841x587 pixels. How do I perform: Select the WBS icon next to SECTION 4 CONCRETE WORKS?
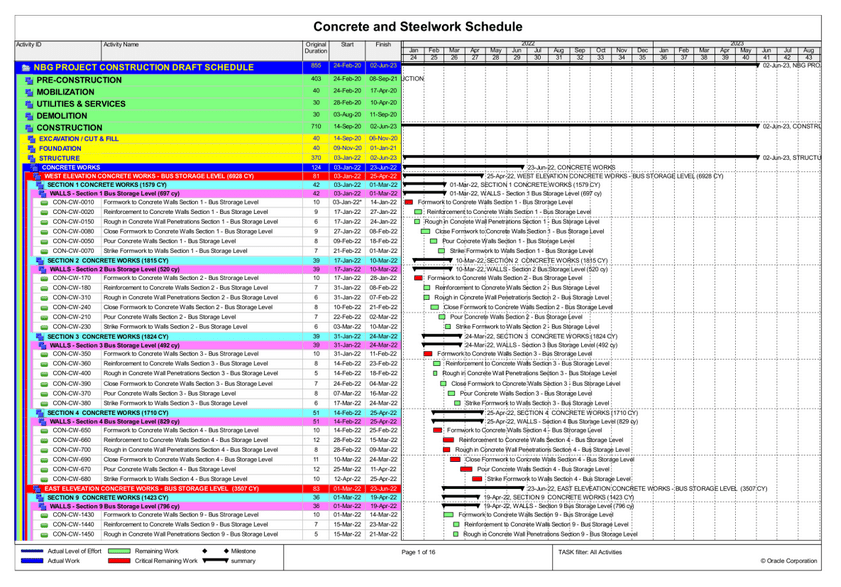(x=40, y=413)
